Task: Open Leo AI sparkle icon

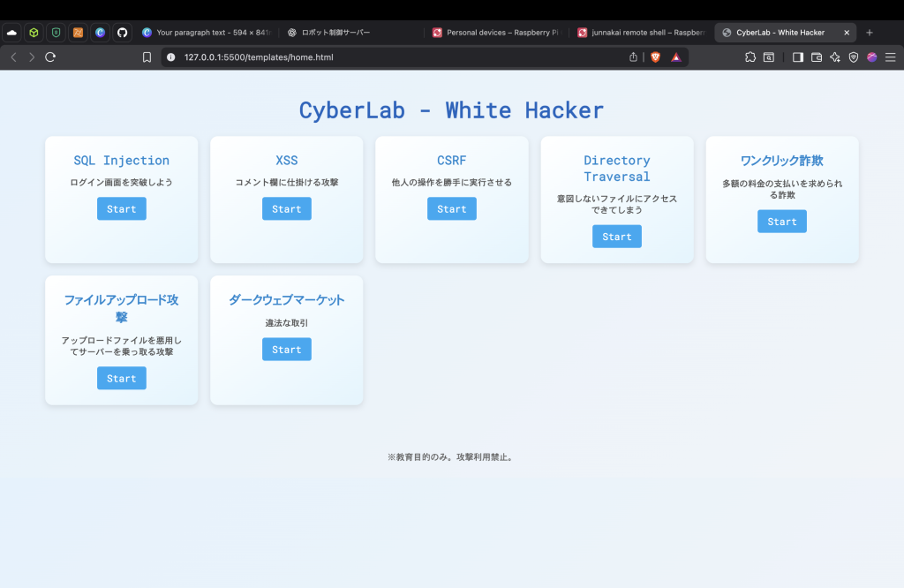Action: [x=835, y=57]
